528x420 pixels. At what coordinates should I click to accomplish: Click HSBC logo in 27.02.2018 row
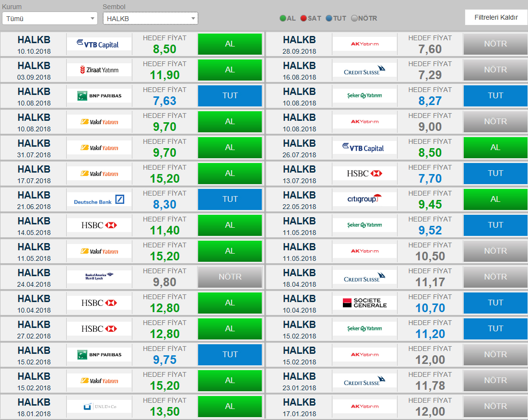point(99,329)
